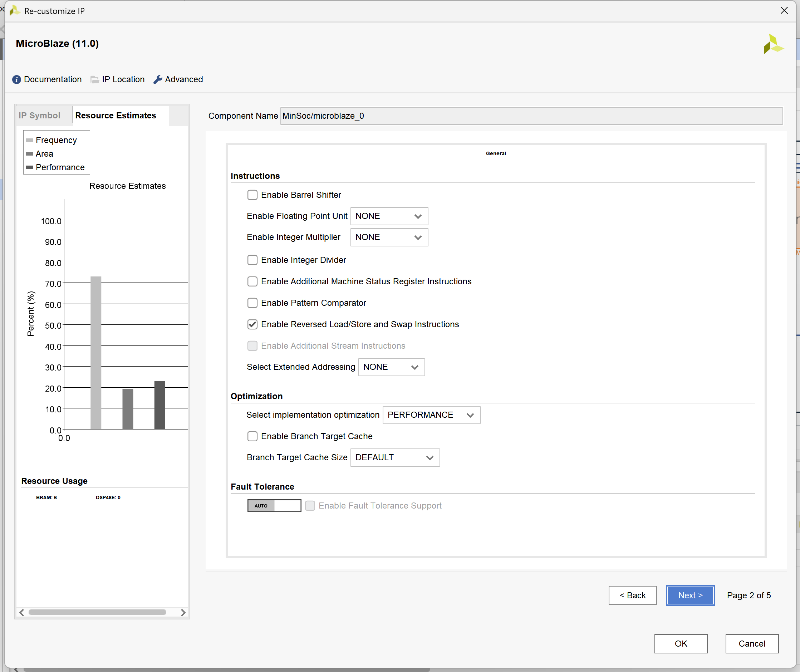Toggle Enable Integer Divider checkbox
This screenshot has height=672, width=800.
point(252,260)
